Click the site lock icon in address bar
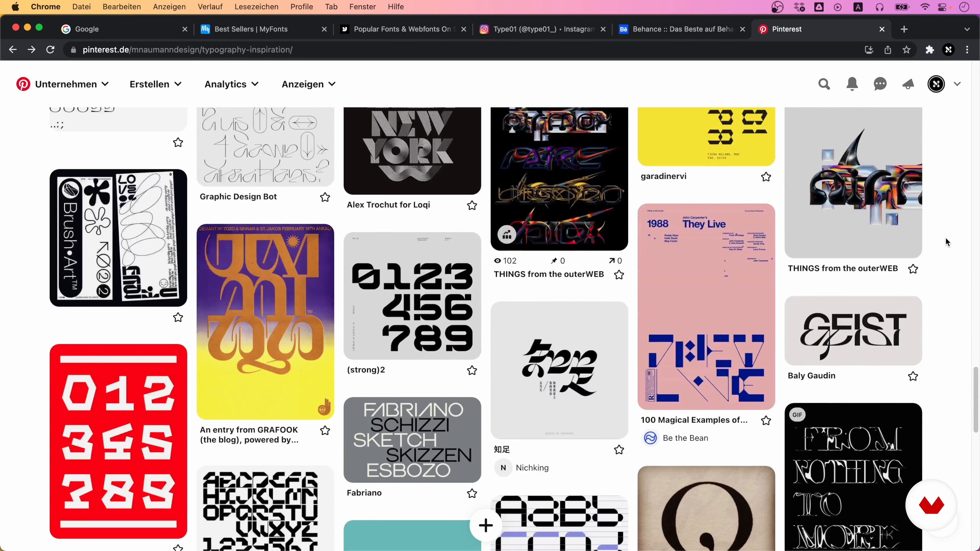 coord(73,50)
